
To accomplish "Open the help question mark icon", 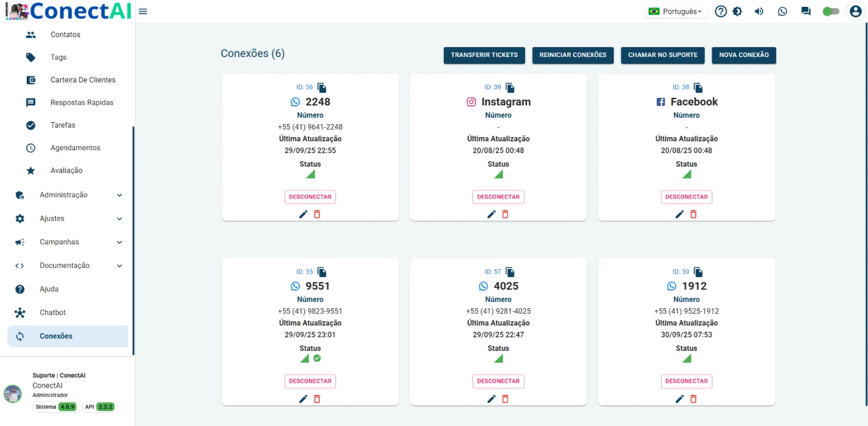I will (x=720, y=11).
